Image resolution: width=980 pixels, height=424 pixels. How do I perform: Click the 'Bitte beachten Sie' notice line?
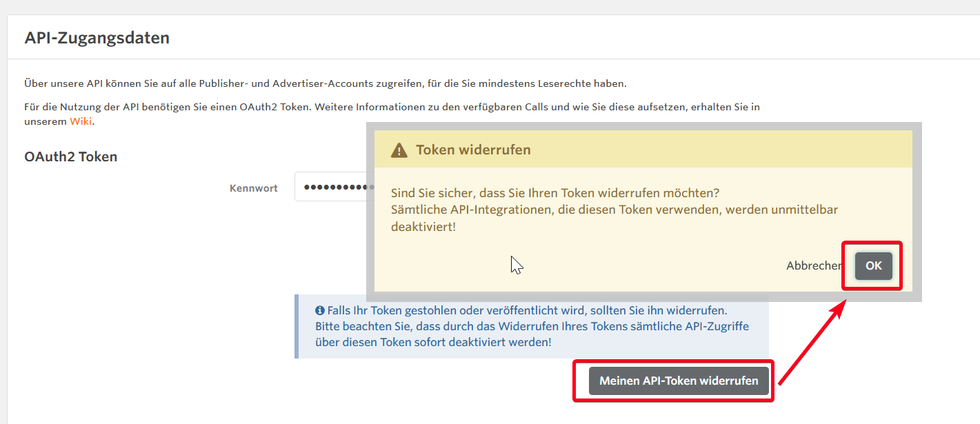[x=532, y=326]
